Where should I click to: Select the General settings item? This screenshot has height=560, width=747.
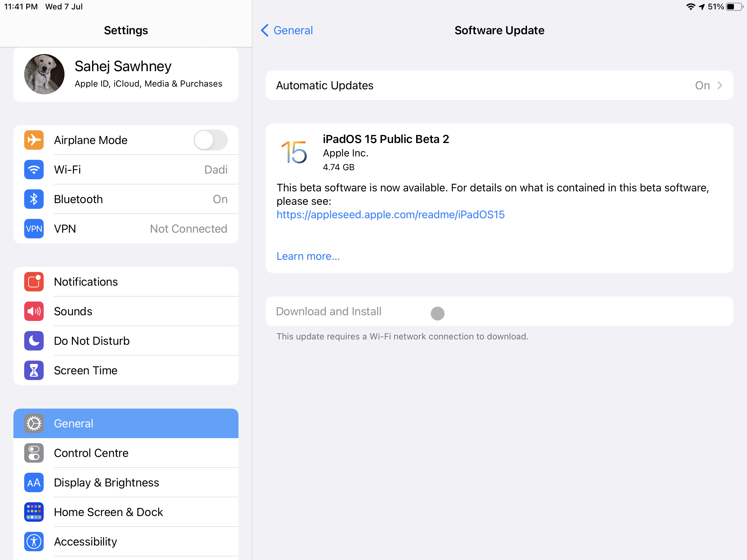click(126, 423)
